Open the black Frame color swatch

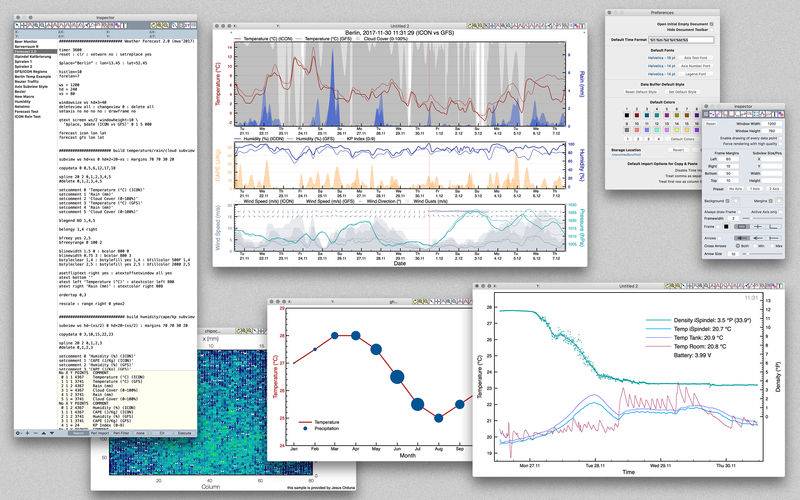(x=726, y=227)
